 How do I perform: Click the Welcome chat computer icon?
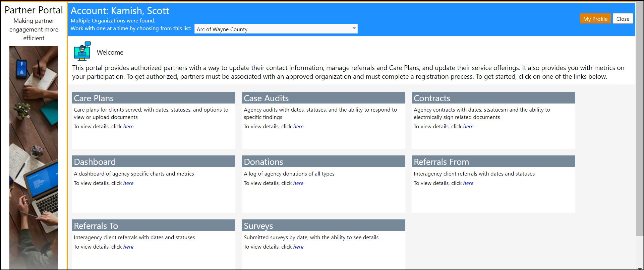[x=82, y=51]
